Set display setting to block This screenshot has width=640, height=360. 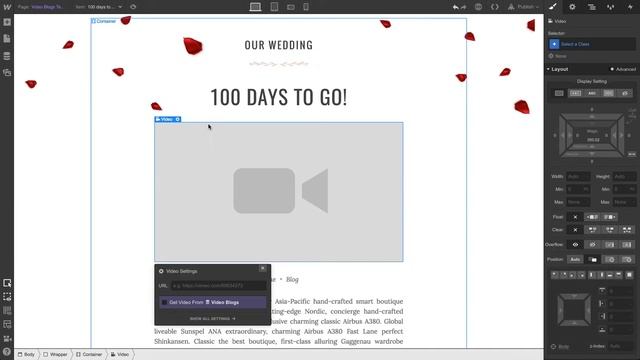[x=559, y=93]
